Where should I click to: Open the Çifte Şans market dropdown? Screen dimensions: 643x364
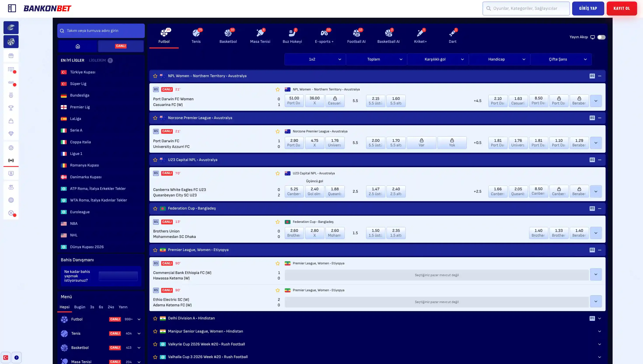point(561,59)
